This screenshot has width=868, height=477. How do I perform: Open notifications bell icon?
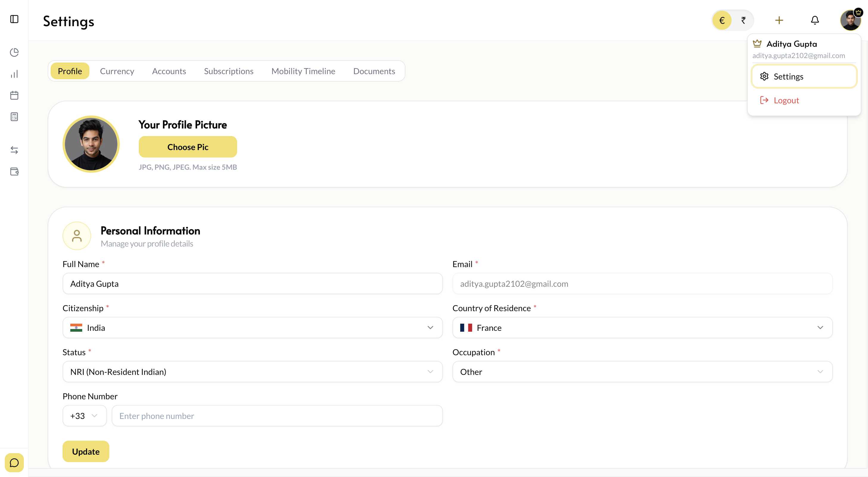815,20
